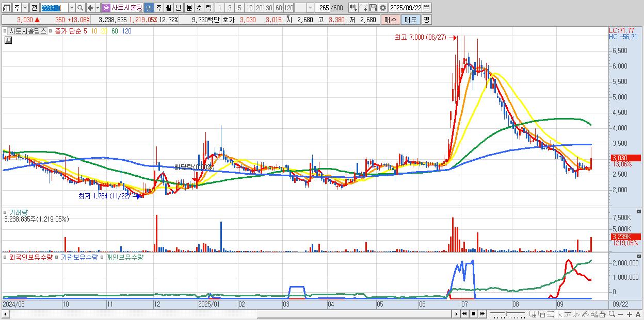Click the purple 증 badge icon
The image size is (644, 320).
click(x=106, y=8)
